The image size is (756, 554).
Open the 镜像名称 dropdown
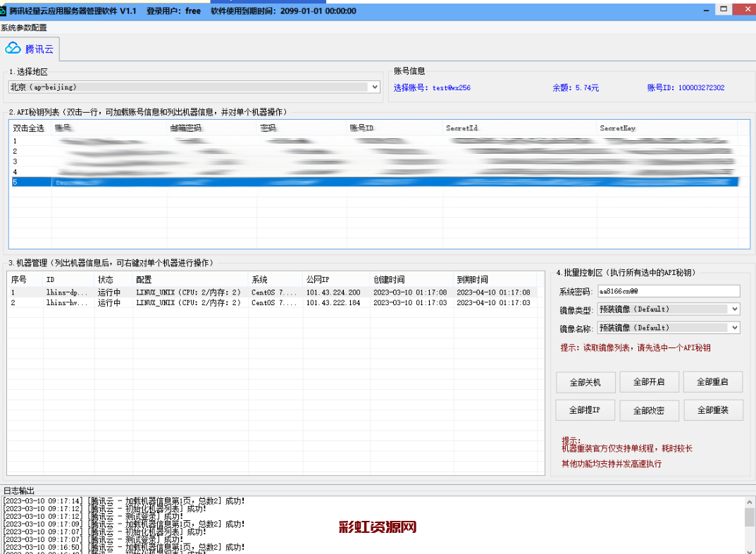click(x=735, y=327)
